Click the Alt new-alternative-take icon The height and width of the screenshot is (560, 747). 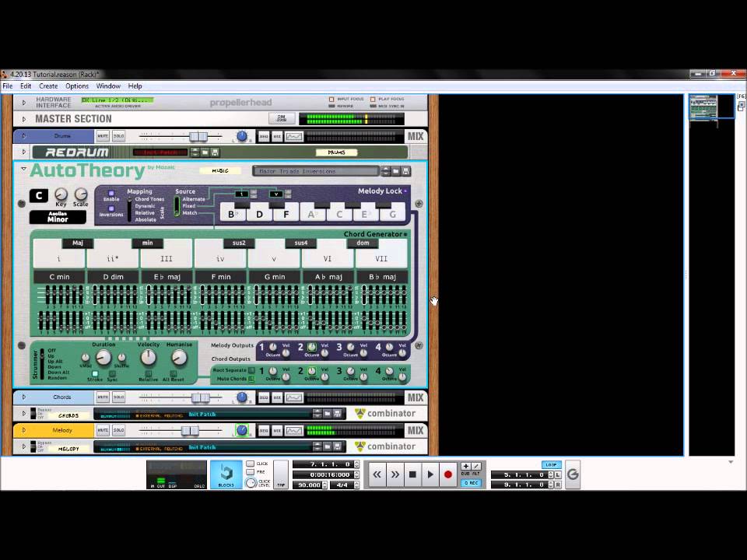pos(476,466)
